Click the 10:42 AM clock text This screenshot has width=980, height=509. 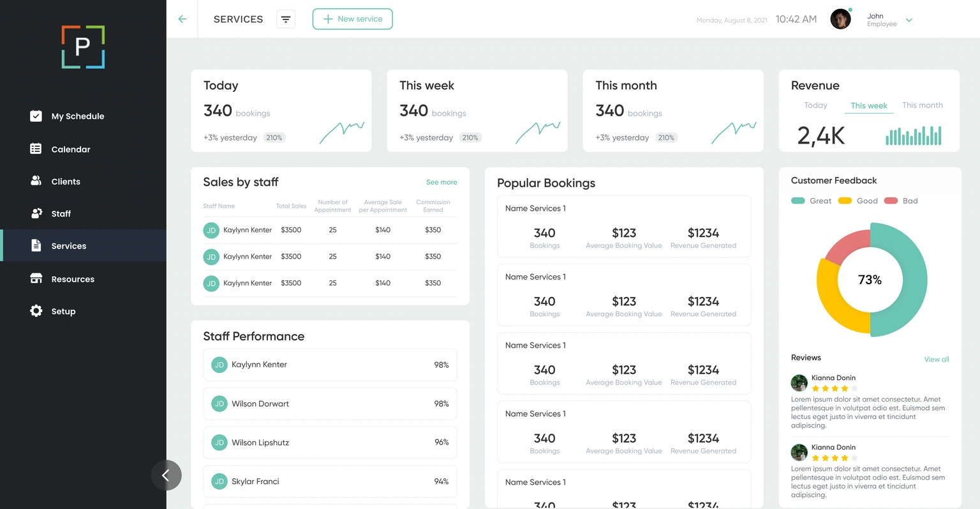796,19
